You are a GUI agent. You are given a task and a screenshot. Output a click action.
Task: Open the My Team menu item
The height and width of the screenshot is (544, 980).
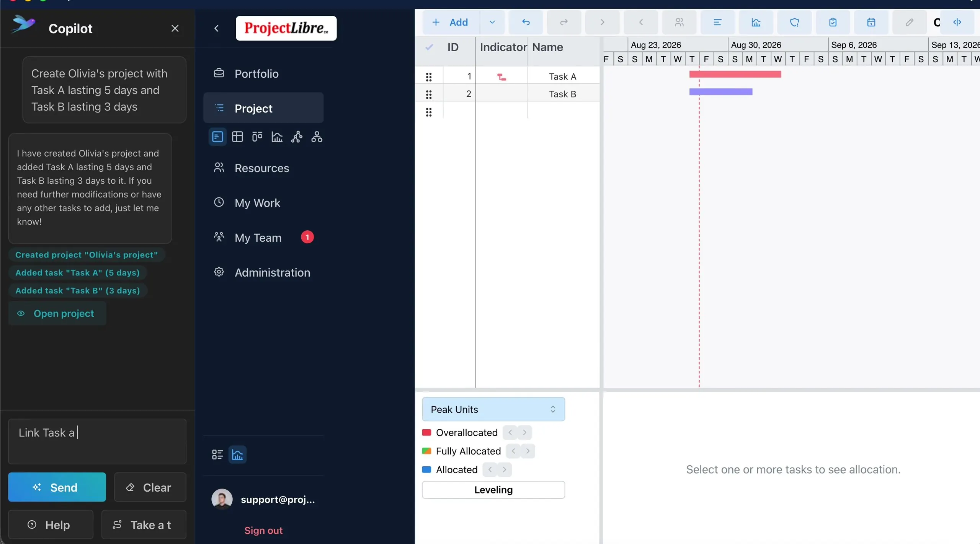(x=263, y=238)
